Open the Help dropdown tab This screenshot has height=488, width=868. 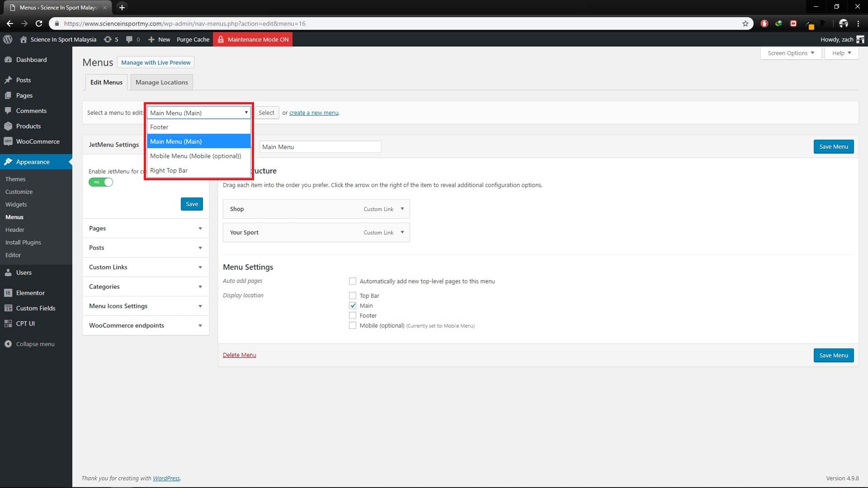[x=841, y=53]
